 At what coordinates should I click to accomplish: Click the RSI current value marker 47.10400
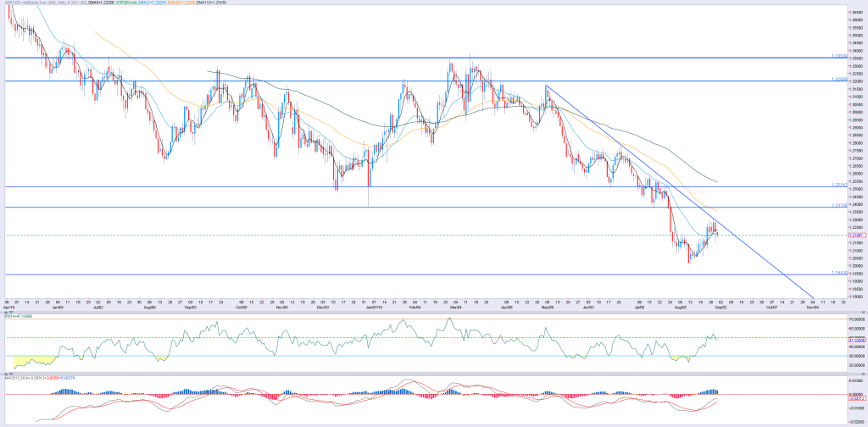click(x=857, y=340)
